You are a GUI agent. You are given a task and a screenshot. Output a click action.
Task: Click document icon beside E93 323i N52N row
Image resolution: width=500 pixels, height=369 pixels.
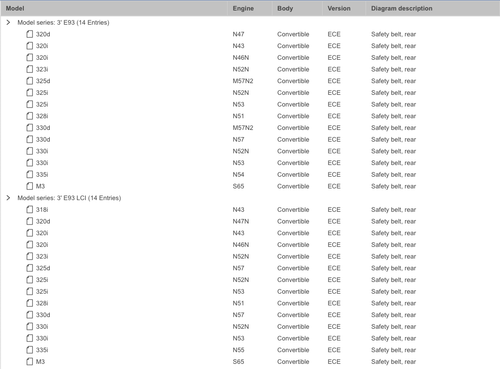[x=30, y=69]
